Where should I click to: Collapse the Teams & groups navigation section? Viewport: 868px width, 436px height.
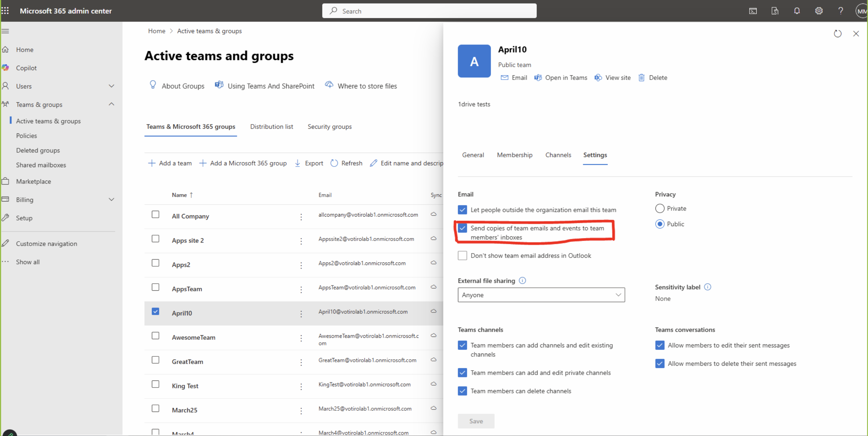pos(111,104)
